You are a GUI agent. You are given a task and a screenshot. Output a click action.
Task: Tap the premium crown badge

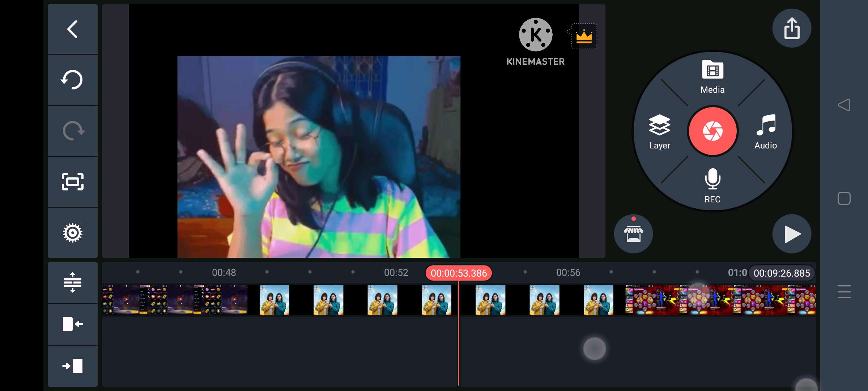[584, 37]
